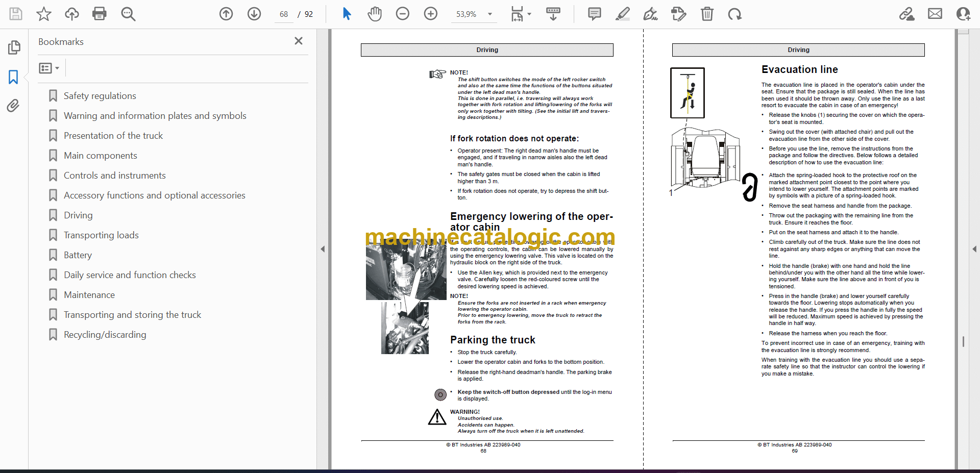The width and height of the screenshot is (980, 473).
Task: Click the evacuation line pictogram image
Action: 688,93
